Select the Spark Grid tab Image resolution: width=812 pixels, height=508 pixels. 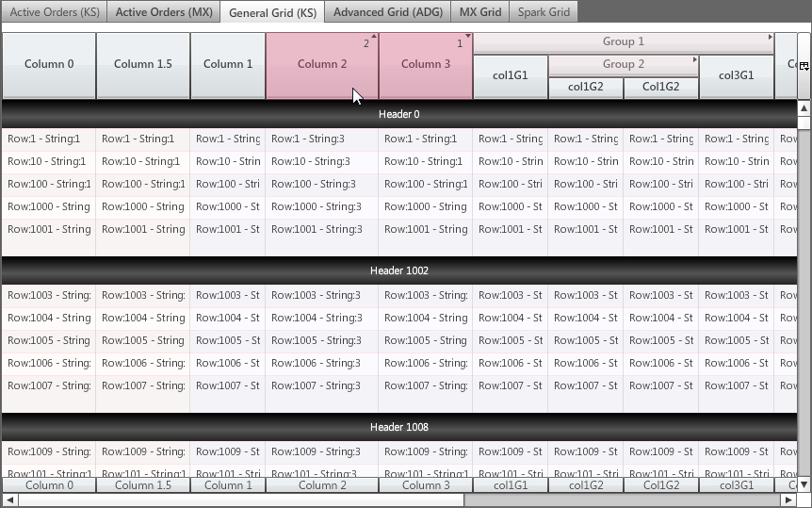[x=544, y=12]
